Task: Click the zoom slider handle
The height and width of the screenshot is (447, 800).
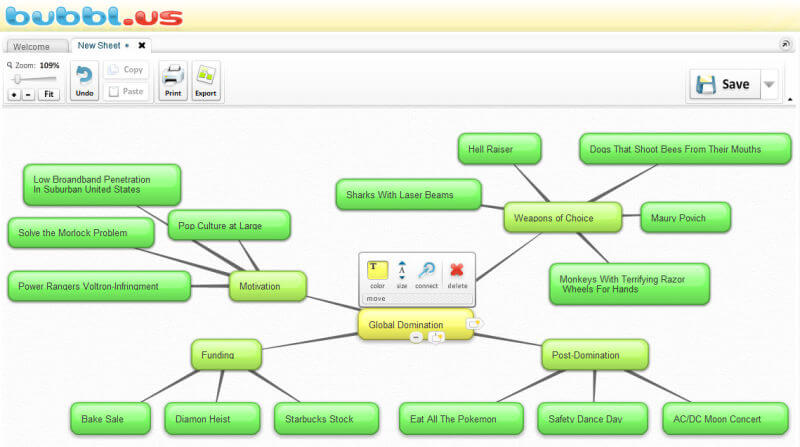Action: click(x=16, y=79)
